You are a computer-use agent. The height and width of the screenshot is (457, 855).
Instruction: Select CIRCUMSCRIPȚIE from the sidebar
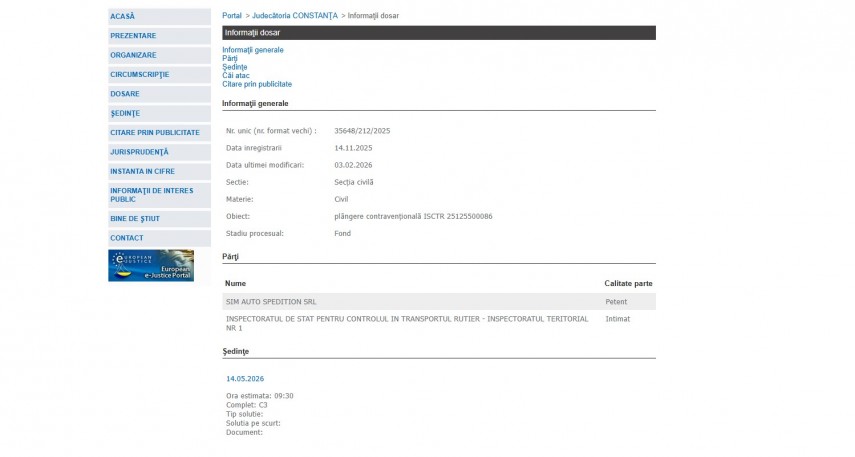[139, 74]
